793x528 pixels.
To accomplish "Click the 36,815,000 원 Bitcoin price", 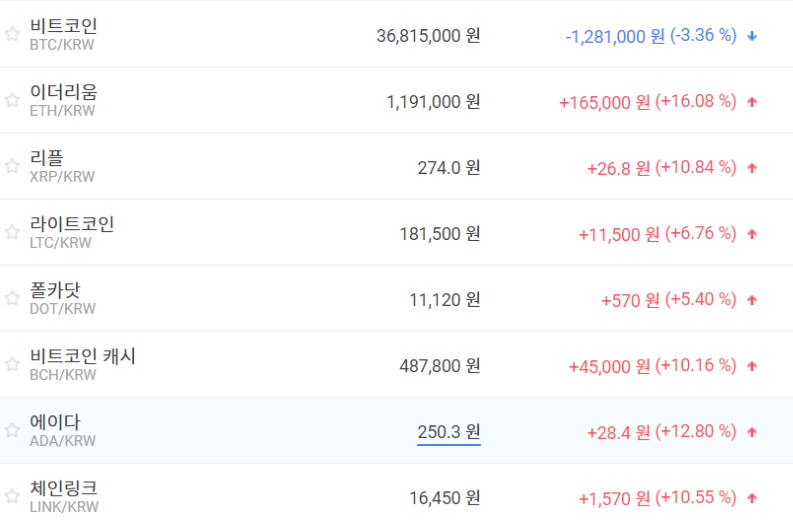I will [428, 36].
